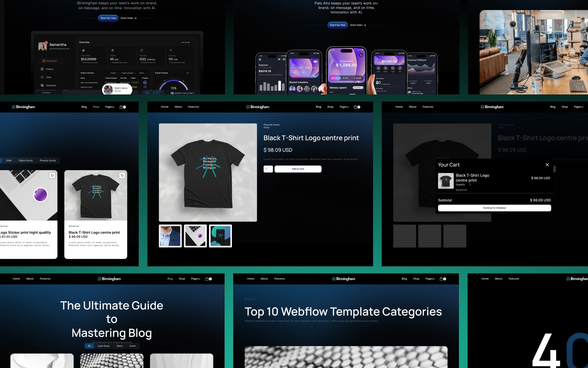Open Home on the 404 page header

coord(485,279)
